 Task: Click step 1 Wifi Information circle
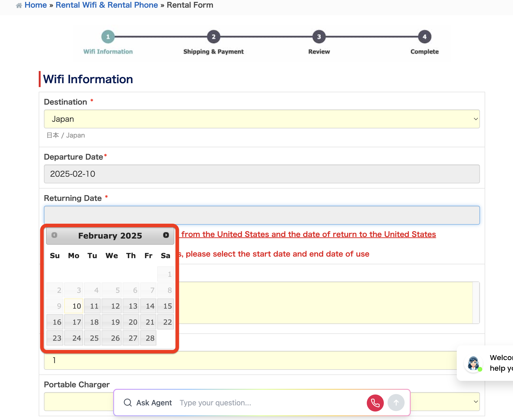tap(108, 37)
